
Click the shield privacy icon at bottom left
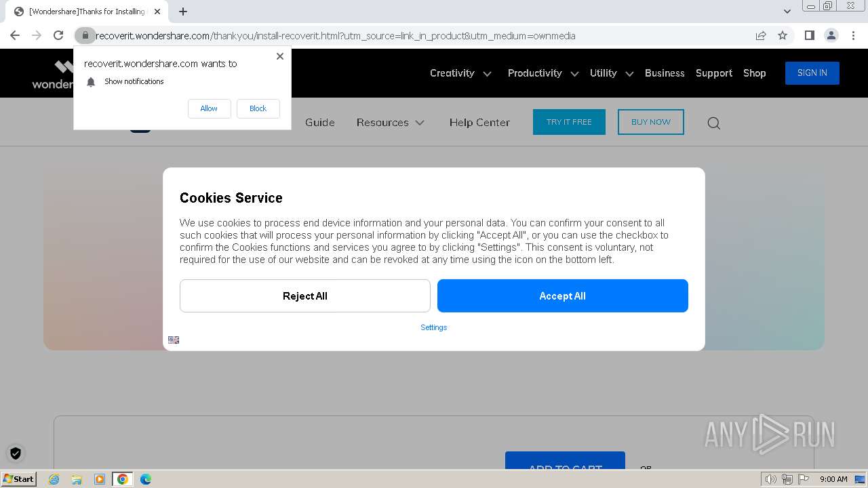click(x=16, y=453)
